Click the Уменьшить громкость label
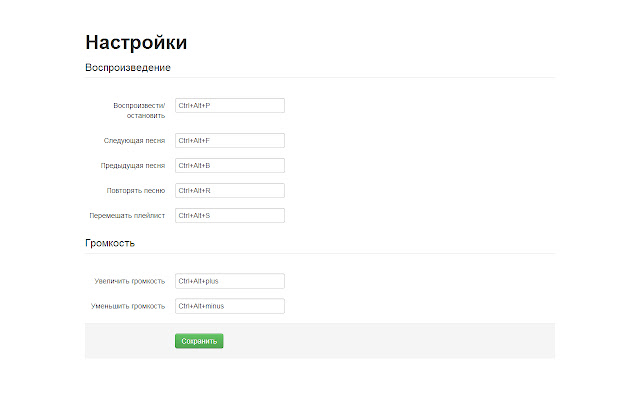The width and height of the screenshot is (640, 400). 128,306
